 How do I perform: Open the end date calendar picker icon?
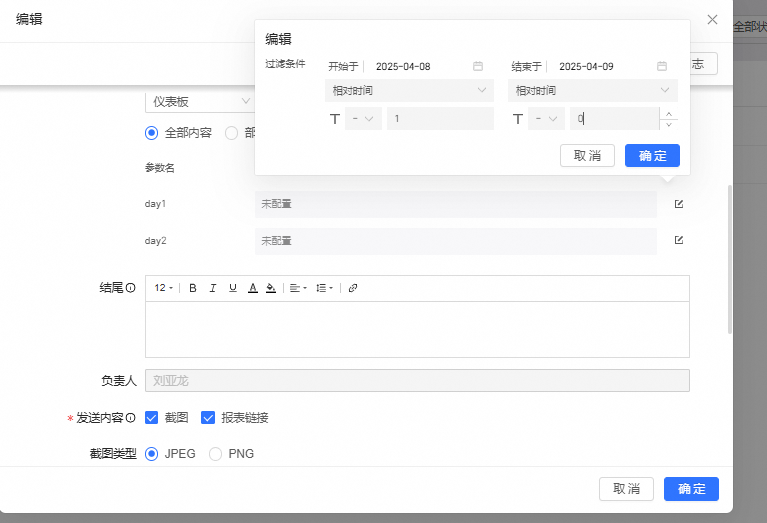coord(661,66)
